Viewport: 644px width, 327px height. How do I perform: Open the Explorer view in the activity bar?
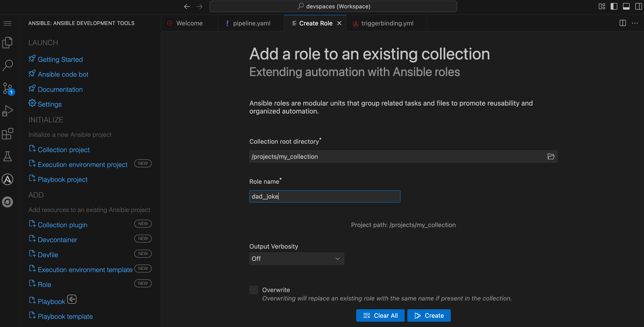pos(7,42)
